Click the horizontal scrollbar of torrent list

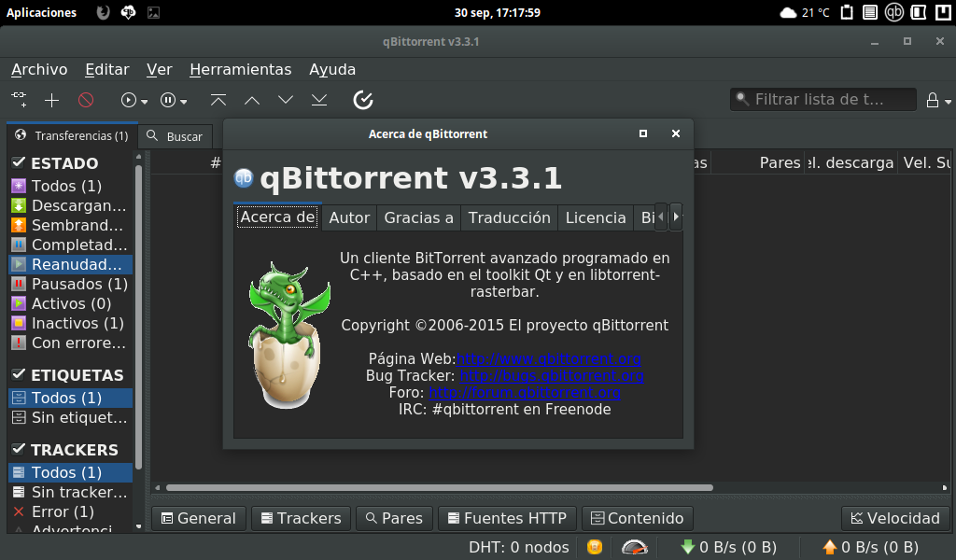point(439,487)
